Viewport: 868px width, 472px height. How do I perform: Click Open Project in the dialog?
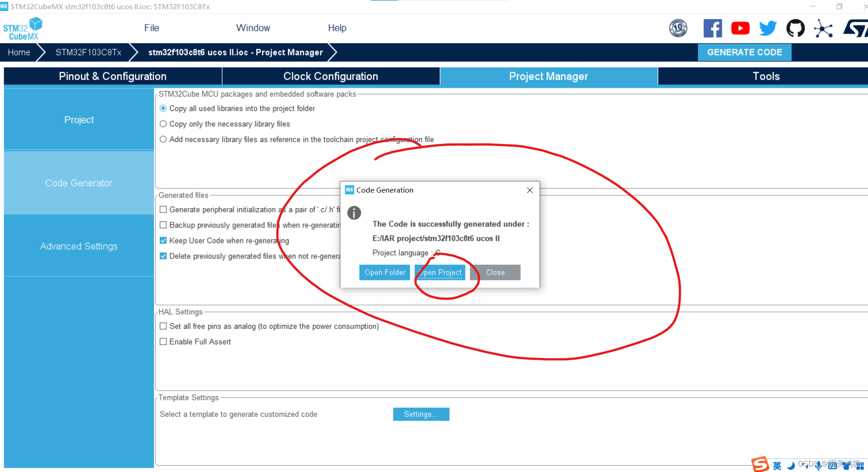440,273
